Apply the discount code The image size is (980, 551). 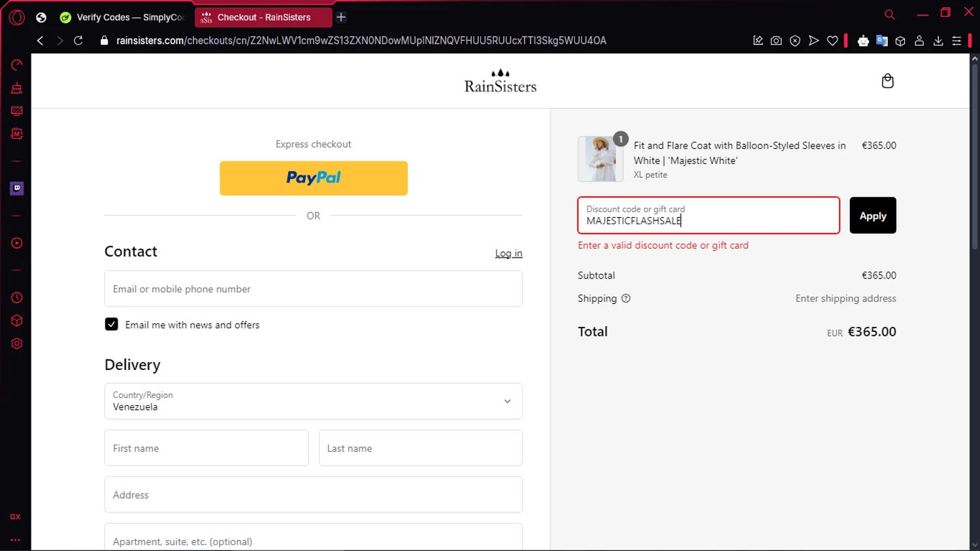click(x=873, y=215)
